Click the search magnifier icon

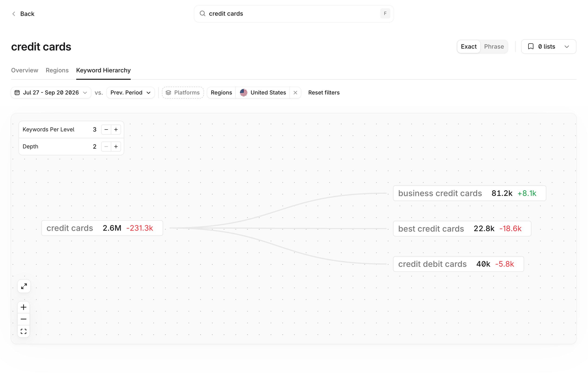(x=202, y=13)
